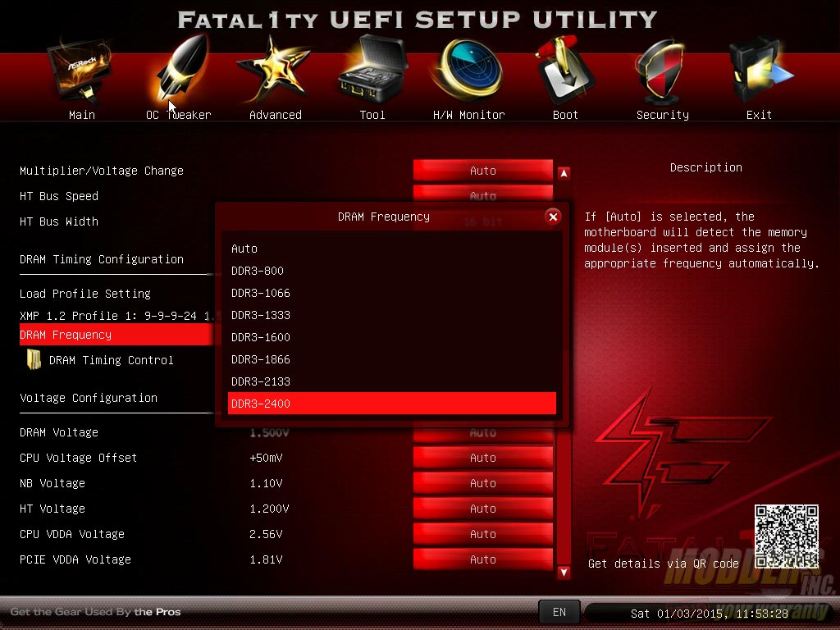Click the QR code image
The width and height of the screenshot is (840, 630).
click(x=787, y=536)
